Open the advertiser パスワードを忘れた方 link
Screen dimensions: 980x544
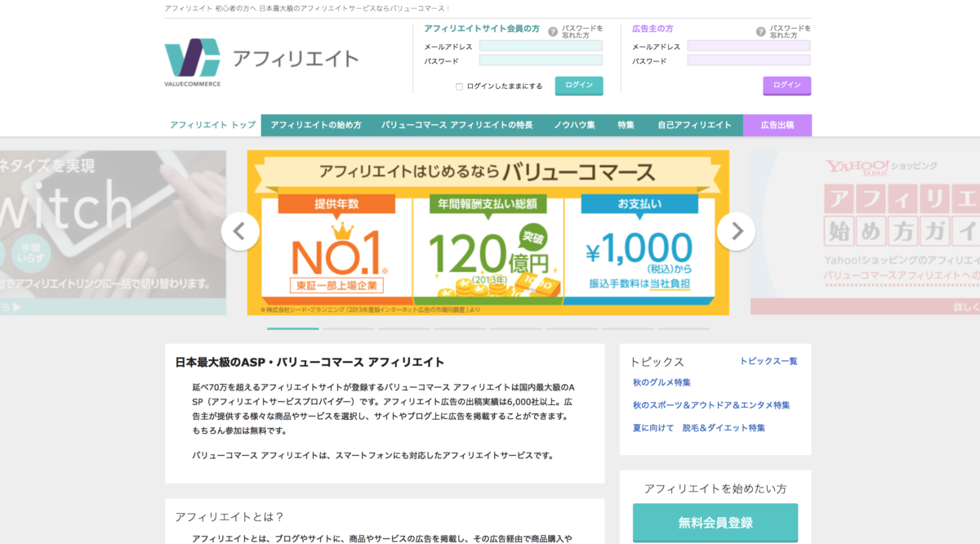pyautogui.click(x=791, y=32)
